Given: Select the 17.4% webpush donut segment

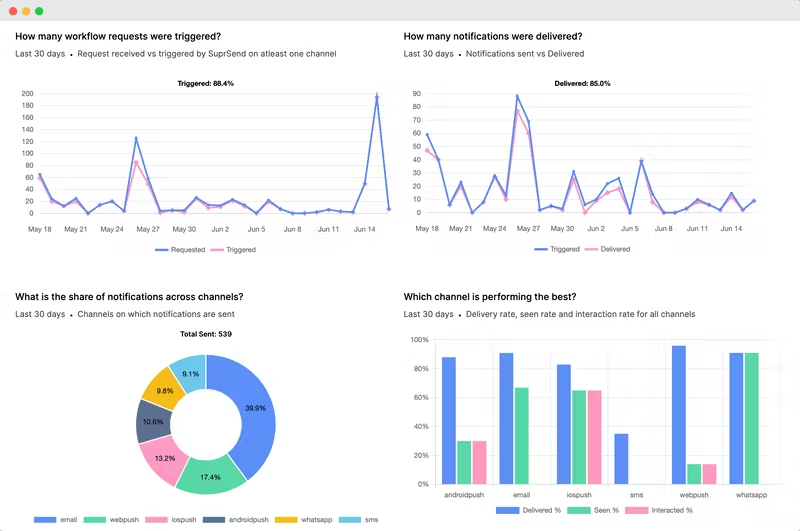Looking at the screenshot, I should point(210,477).
